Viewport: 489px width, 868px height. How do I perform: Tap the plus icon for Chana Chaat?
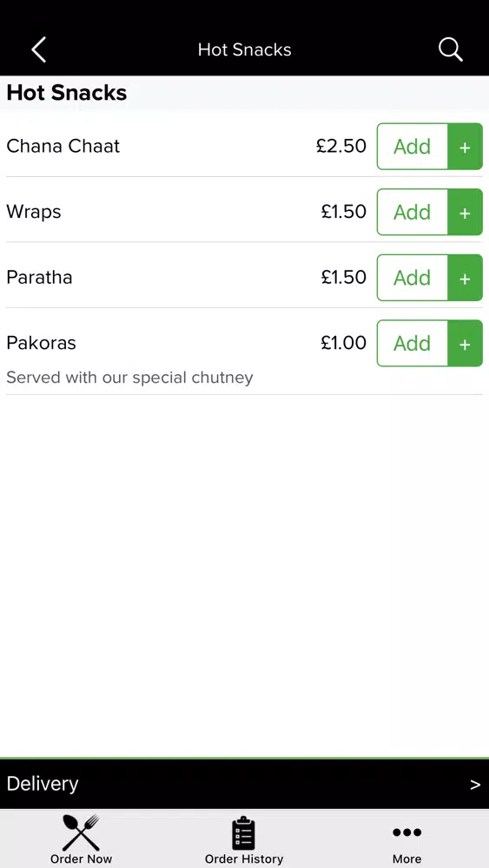(x=466, y=147)
